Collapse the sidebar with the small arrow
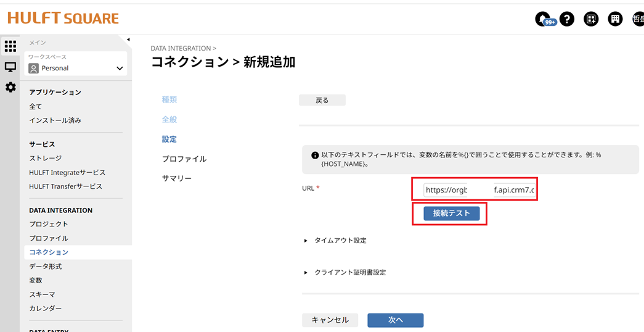Image resolution: width=644 pixels, height=332 pixels. pos(128,40)
